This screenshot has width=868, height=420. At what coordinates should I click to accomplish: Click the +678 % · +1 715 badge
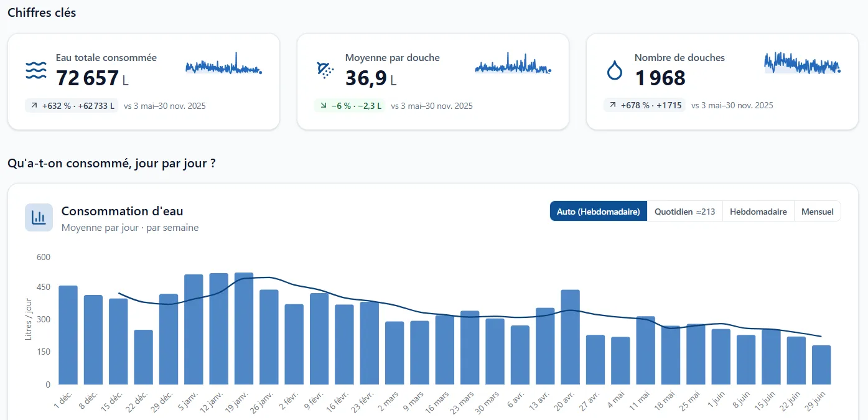[645, 106]
